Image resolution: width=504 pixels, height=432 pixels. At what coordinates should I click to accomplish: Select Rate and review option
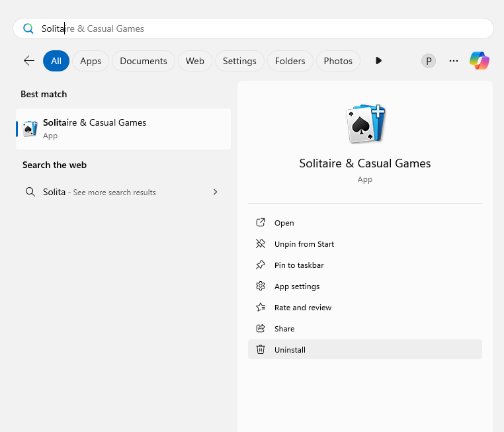303,308
